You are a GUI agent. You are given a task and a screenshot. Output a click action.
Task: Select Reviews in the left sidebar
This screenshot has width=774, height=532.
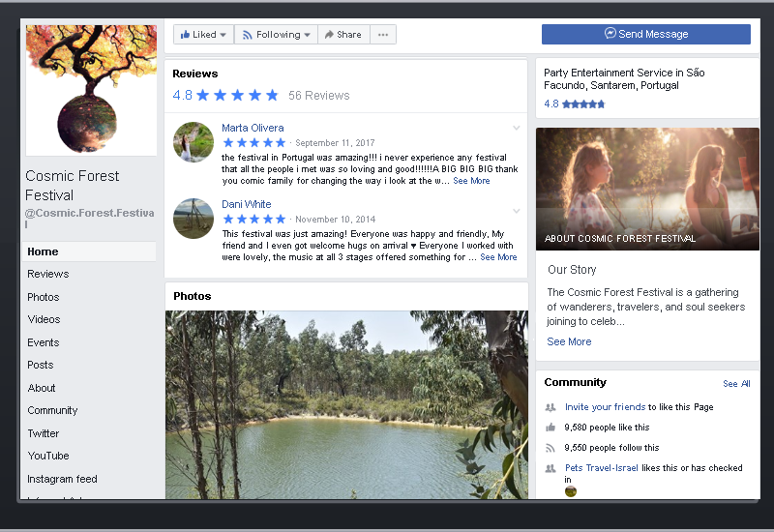pos(47,274)
